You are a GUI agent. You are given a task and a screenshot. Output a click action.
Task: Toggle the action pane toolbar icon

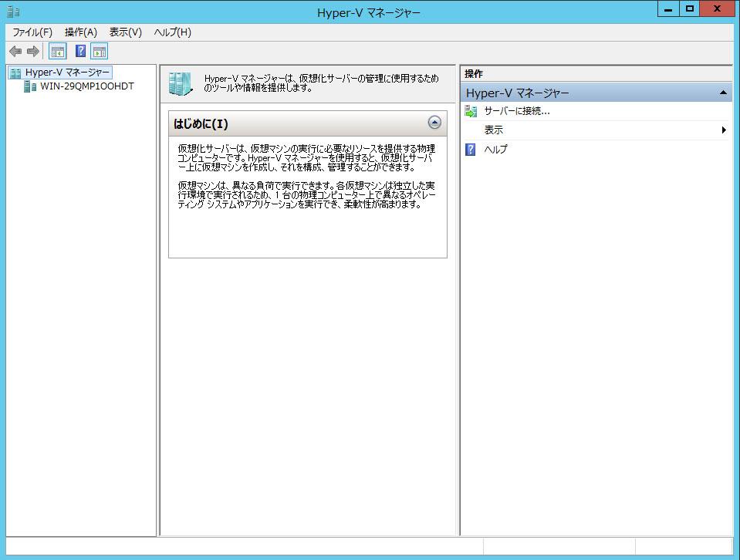click(x=99, y=52)
